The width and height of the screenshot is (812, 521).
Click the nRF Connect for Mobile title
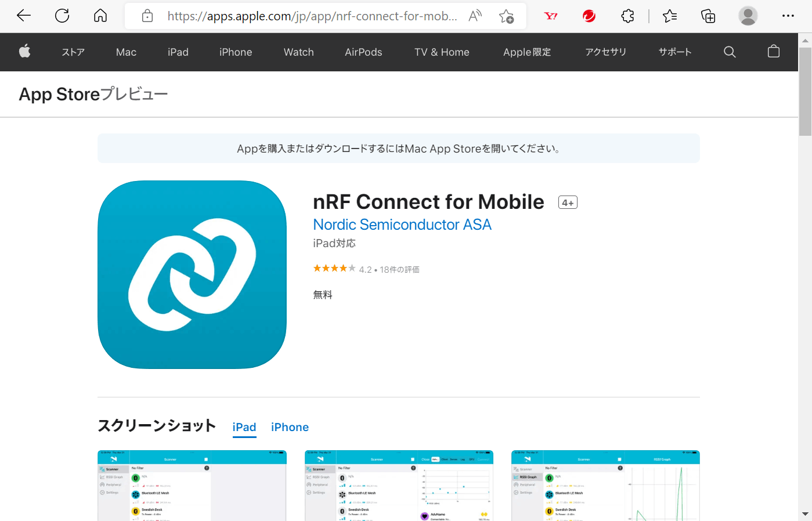coord(428,202)
